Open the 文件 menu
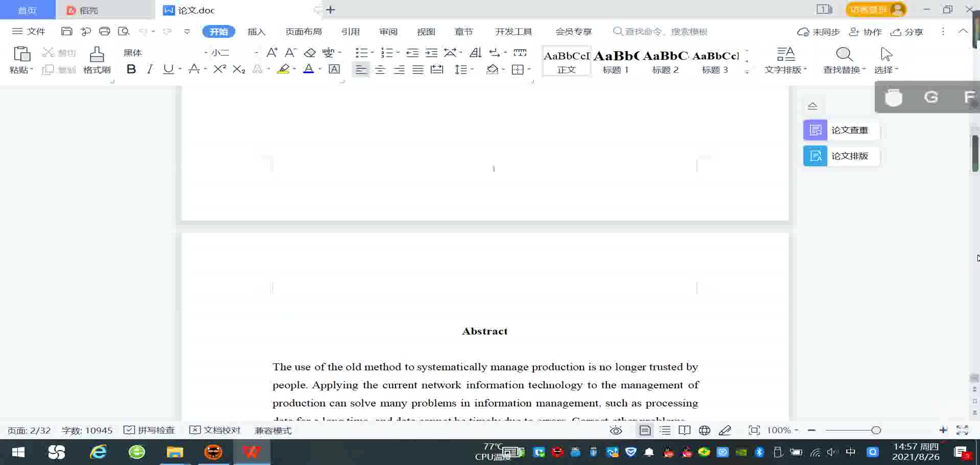 tap(29, 31)
